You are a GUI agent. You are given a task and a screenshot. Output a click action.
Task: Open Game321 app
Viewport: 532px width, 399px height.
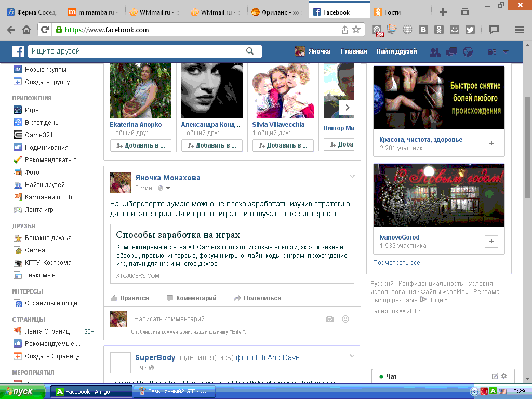(33, 135)
